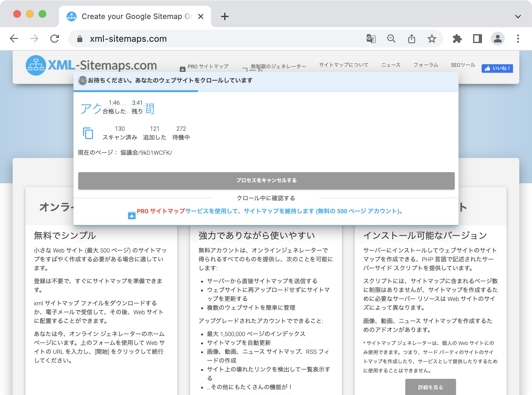Open the サイトマップについて menu item
Viewport: 532px width, 395px height.
[x=344, y=65]
